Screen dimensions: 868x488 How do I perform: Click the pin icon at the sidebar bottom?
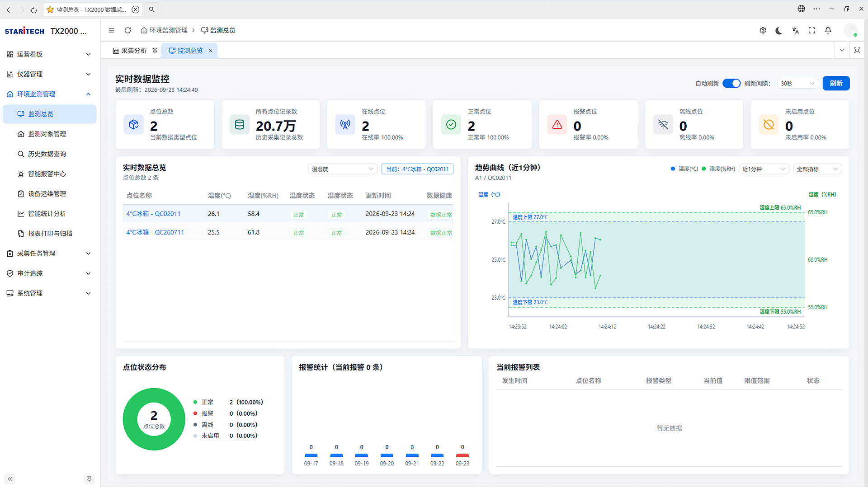[89, 479]
